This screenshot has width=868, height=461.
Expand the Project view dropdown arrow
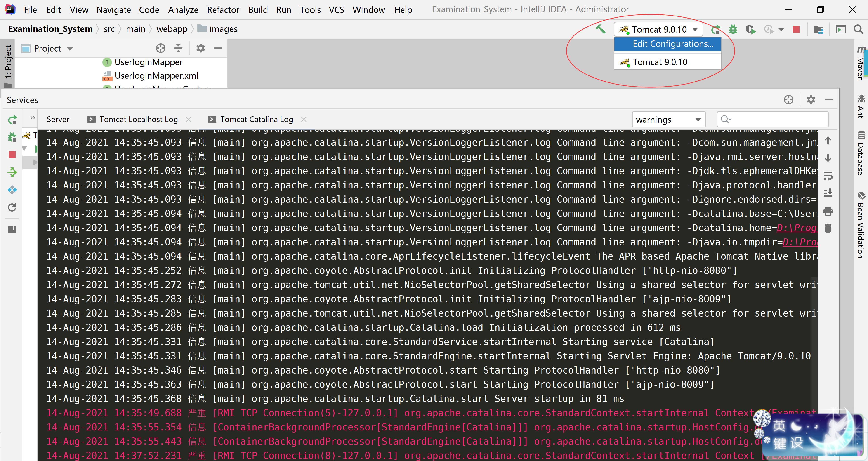pos(70,49)
